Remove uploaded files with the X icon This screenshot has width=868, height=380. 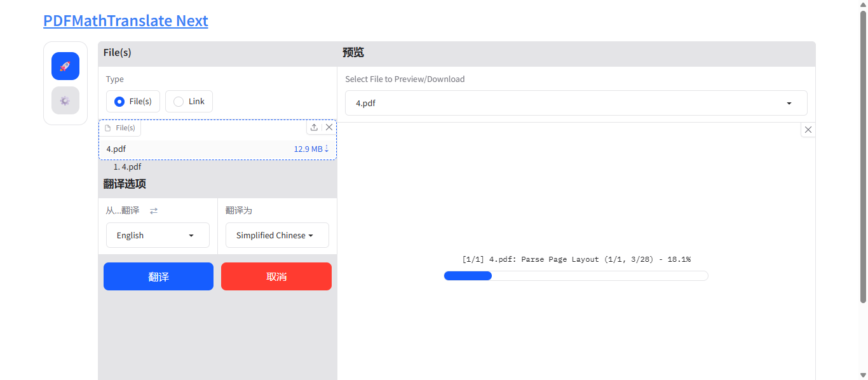(329, 127)
